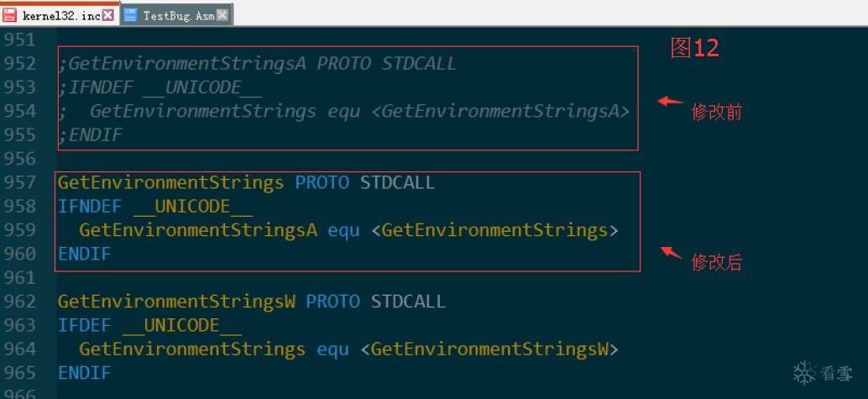868x399 pixels.
Task: Click line number 952 in the gutter
Action: (20, 64)
